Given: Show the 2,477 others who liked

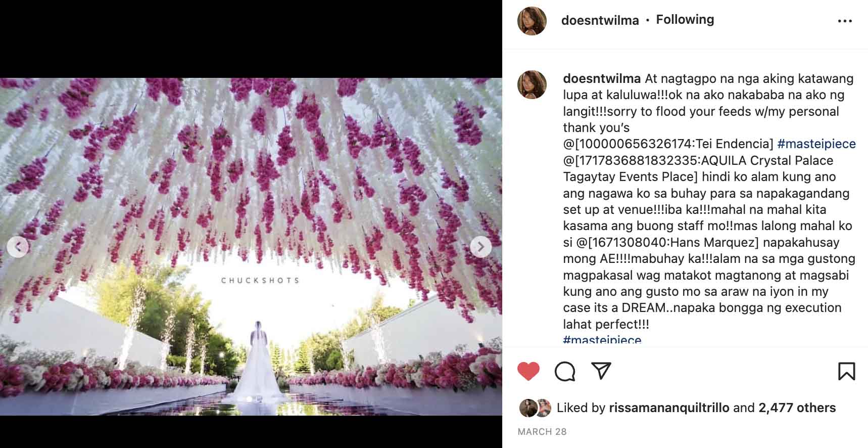Looking at the screenshot, I should point(797,408).
